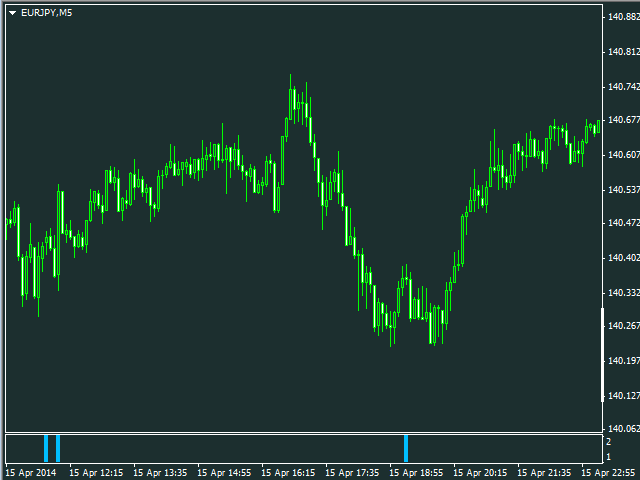Image resolution: width=640 pixels, height=480 pixels.
Task: Click the 15 Apr 16:15 time label
Action: click(288, 473)
